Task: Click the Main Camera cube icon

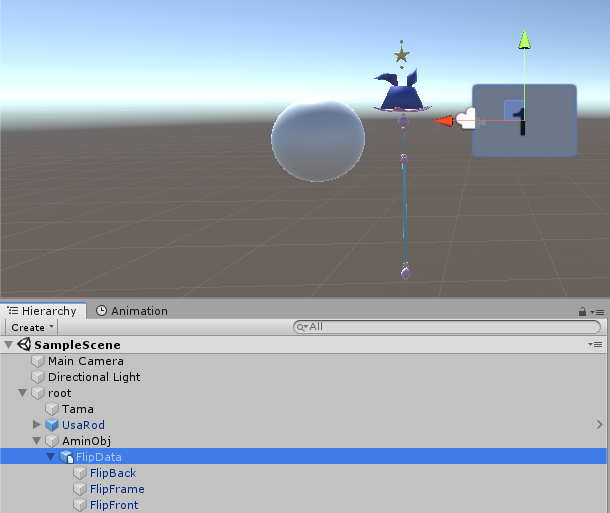Action: tap(38, 361)
